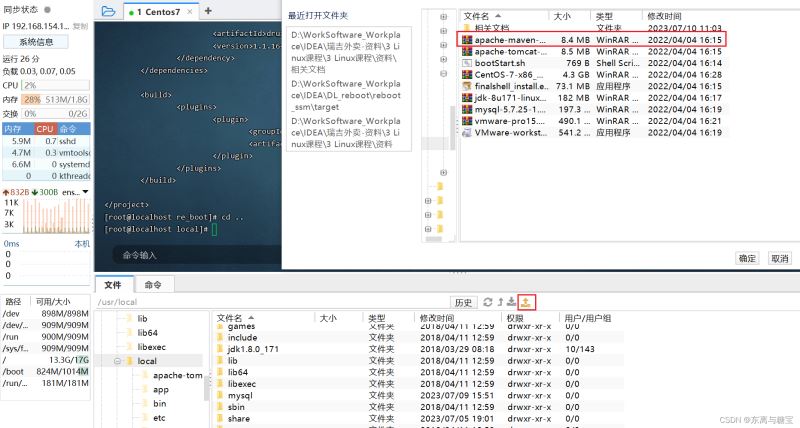This screenshot has height=428, width=800.
Task: Refresh the remote directory listing
Action: [x=487, y=302]
